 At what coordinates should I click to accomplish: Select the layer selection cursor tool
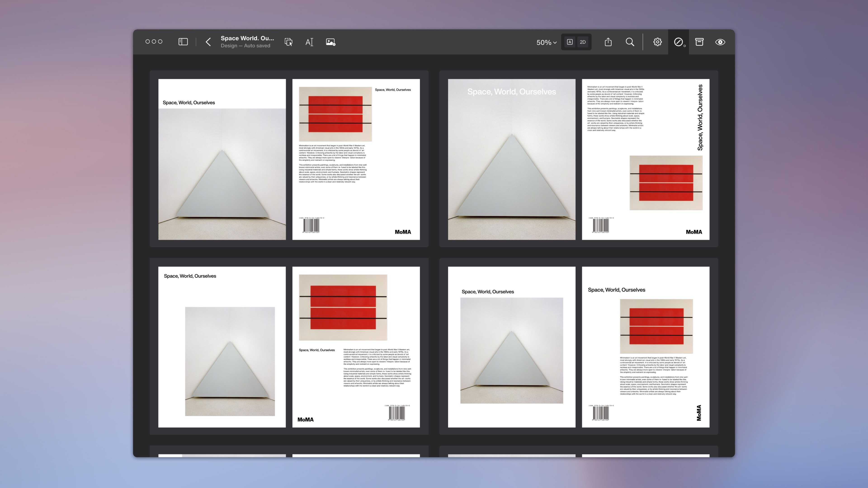tap(288, 42)
